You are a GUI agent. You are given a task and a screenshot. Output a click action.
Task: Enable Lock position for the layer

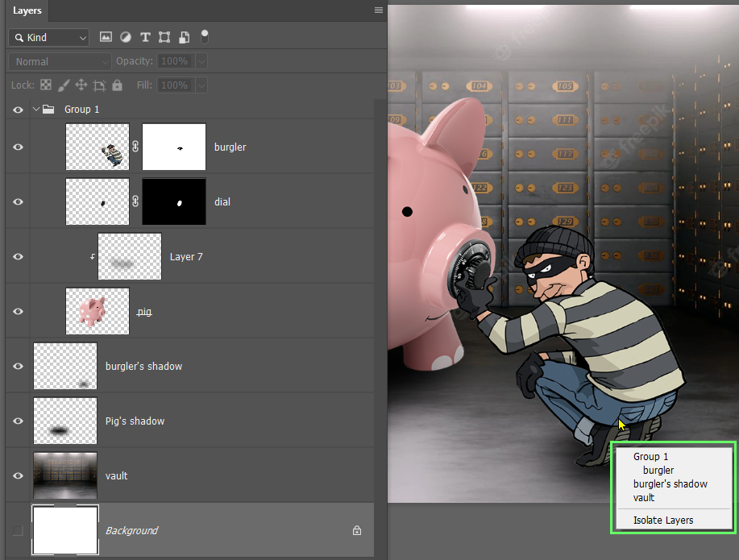pos(81,85)
